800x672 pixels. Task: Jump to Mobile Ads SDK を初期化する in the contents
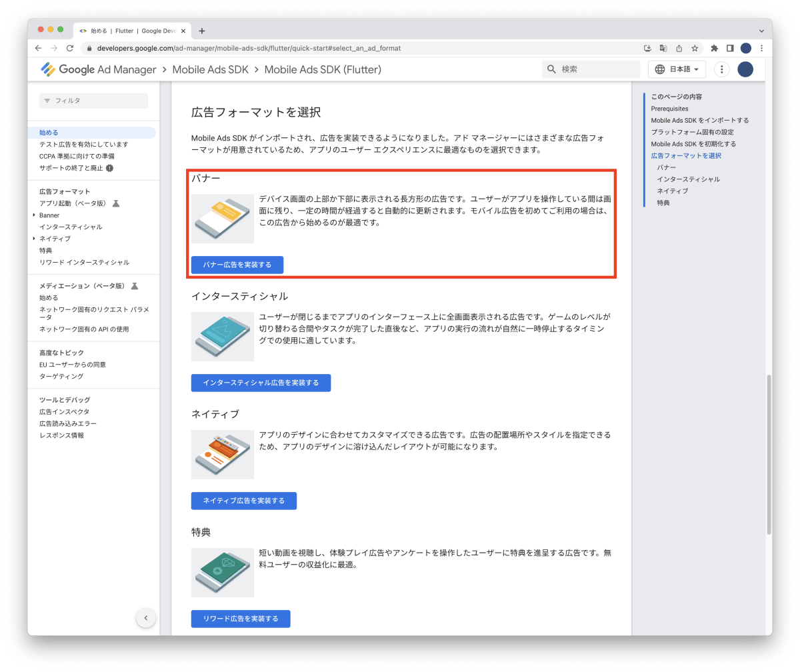pos(694,144)
